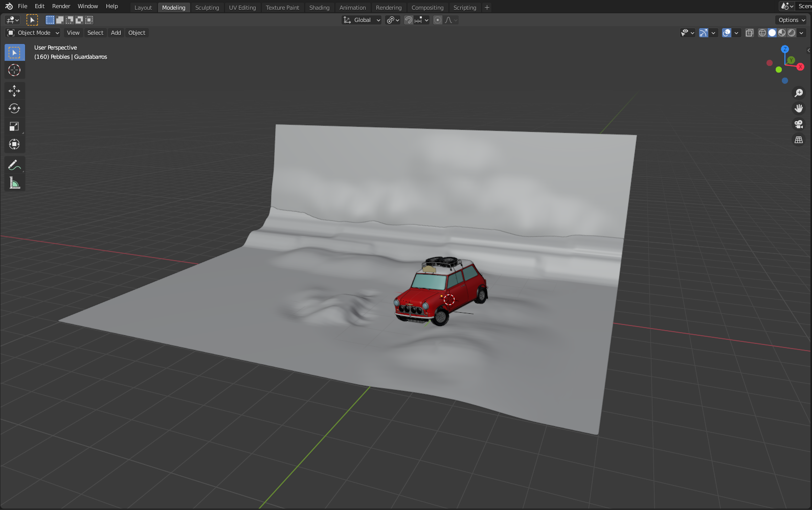The width and height of the screenshot is (812, 510).
Task: Activate the Transform tool
Action: [x=15, y=144]
